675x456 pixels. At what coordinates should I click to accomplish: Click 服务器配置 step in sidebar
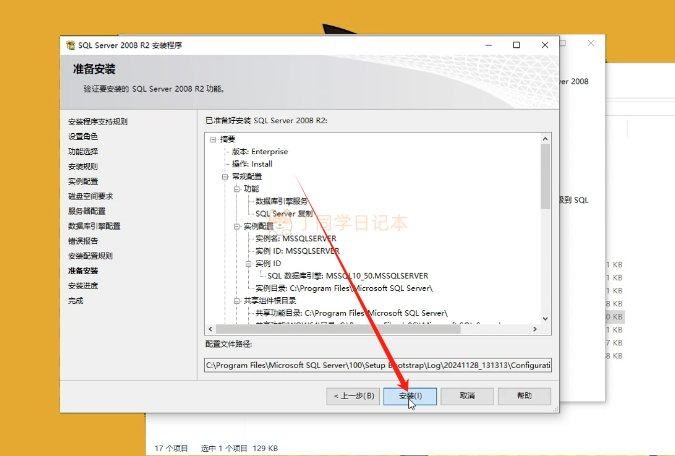(x=87, y=211)
